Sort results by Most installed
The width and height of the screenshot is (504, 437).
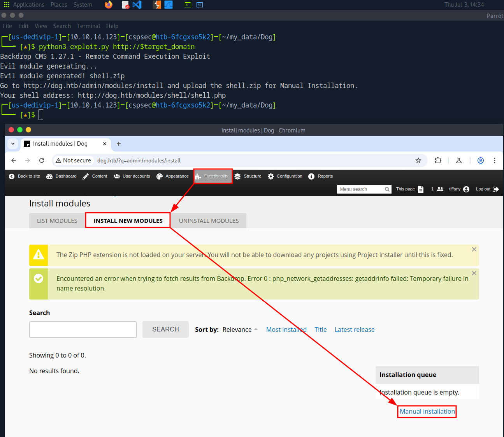(286, 330)
